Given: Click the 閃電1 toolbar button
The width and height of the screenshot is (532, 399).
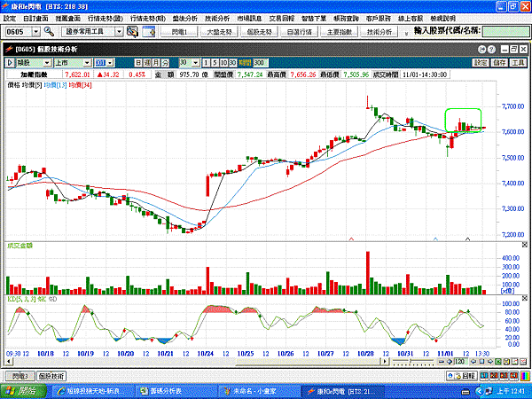Looking at the screenshot, I should pos(179,32).
